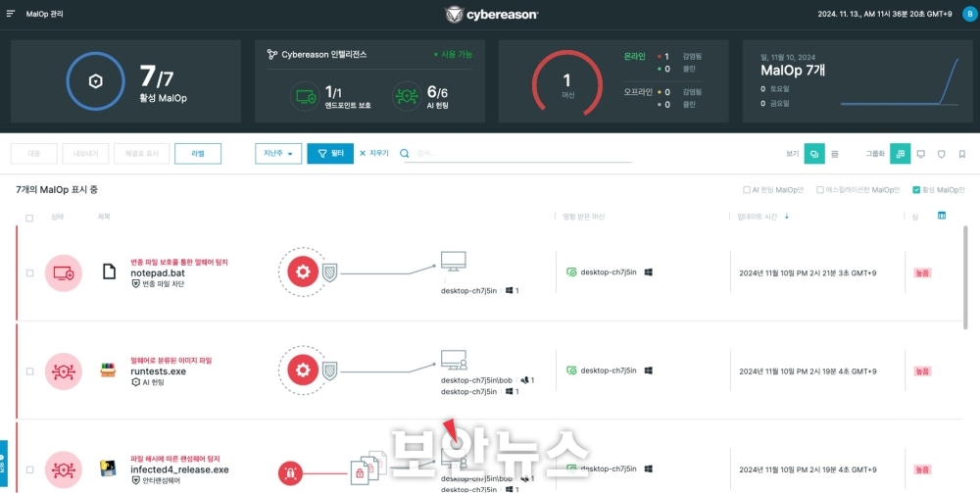Switch to card view icon
Image resolution: width=980 pixels, height=493 pixels.
[814, 154]
